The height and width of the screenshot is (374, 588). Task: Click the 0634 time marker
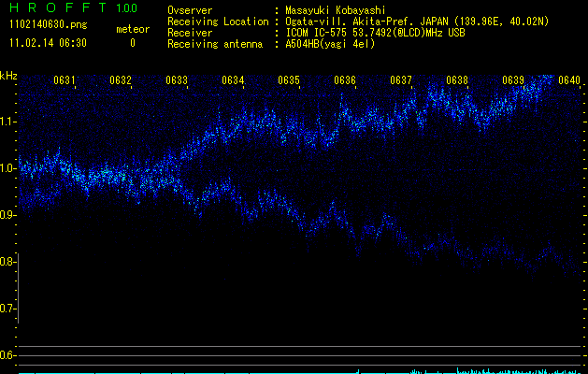233,80
